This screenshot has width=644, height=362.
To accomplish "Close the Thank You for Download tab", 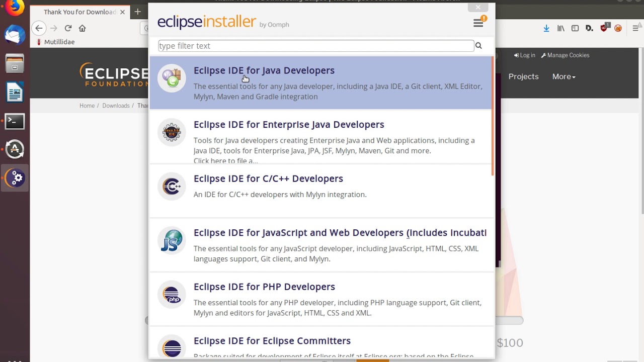I will [x=122, y=12].
